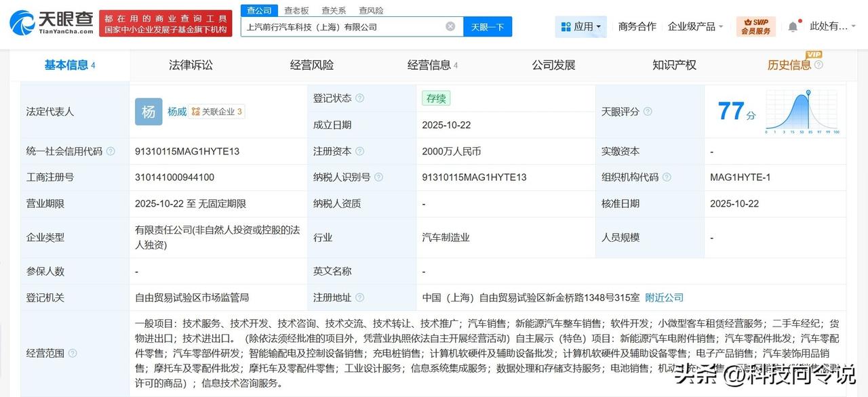Viewport: 868px width, 397px height.
Task: Click the 天眼一下 search button
Action: click(486, 26)
